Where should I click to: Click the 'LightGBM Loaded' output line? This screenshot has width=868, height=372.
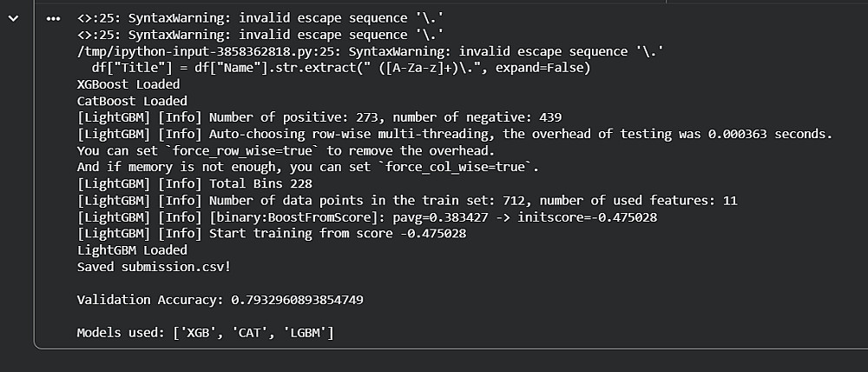coord(132,249)
